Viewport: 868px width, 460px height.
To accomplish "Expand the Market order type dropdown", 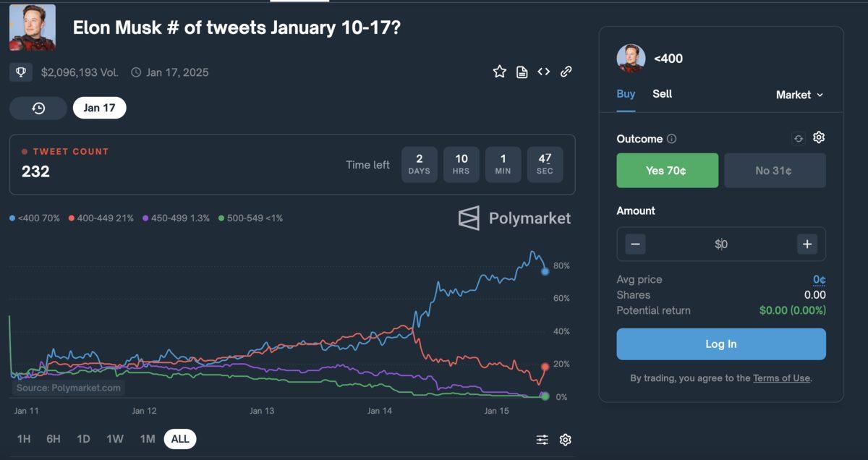I will tap(799, 95).
